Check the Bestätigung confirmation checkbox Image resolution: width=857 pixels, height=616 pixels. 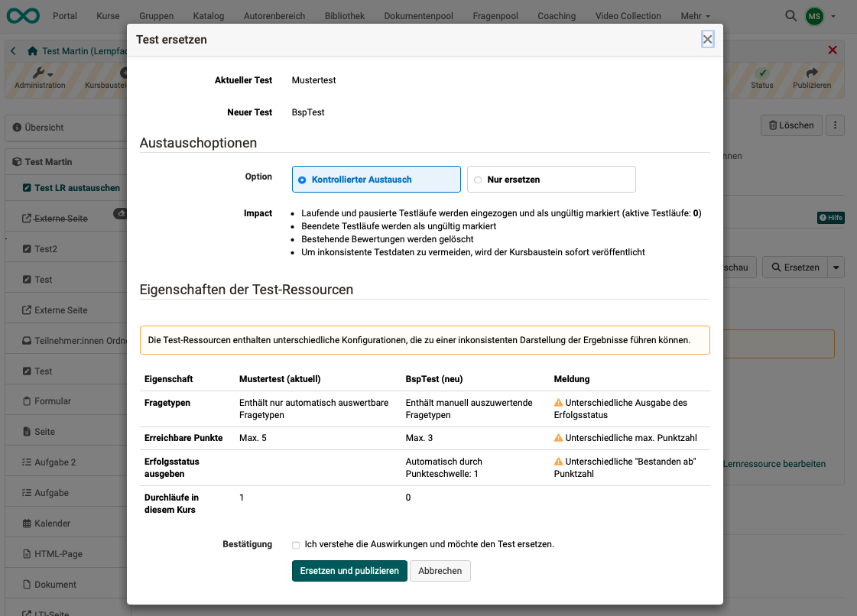(x=296, y=545)
